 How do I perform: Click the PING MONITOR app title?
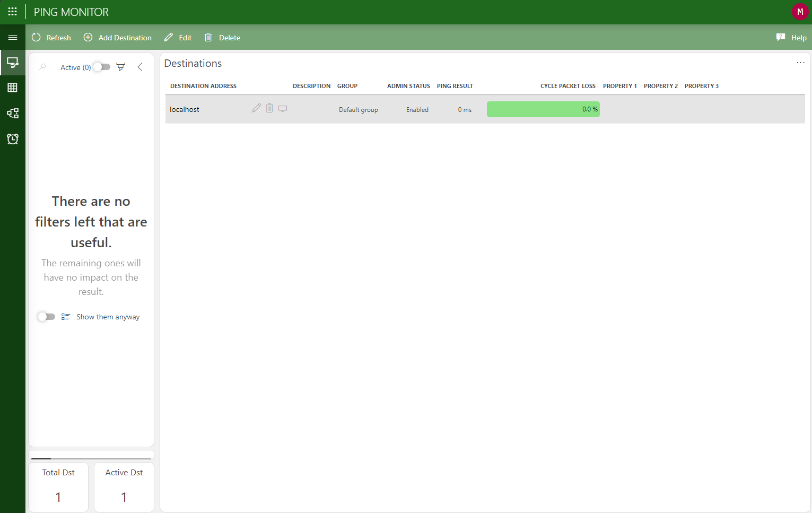71,12
